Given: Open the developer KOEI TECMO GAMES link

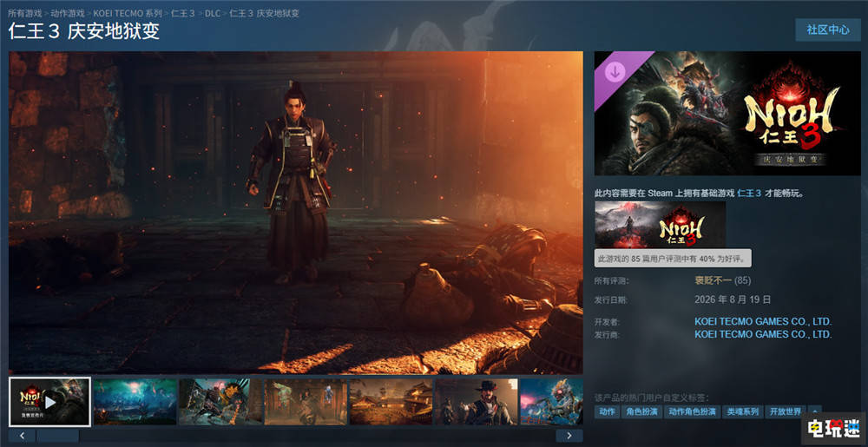Looking at the screenshot, I should pyautogui.click(x=763, y=321).
